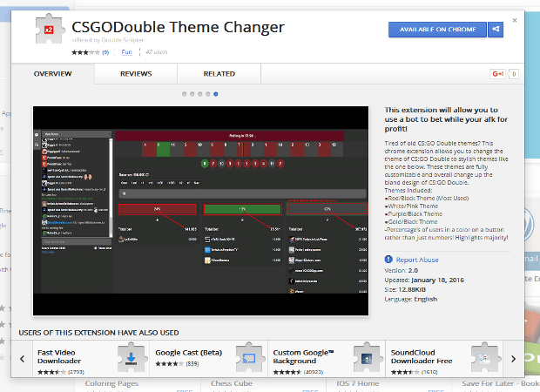Viewport: 540px width, 392px height.
Task: Click the 42 users text
Action: click(157, 52)
